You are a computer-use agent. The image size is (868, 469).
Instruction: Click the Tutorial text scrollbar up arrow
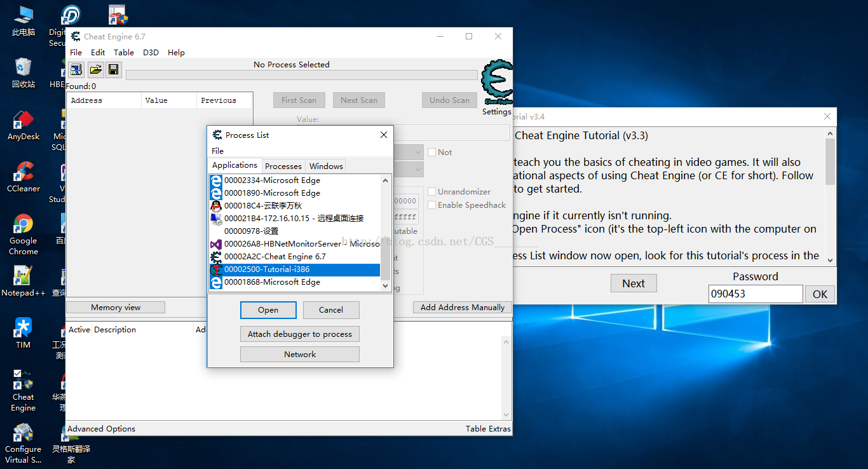tap(830, 133)
